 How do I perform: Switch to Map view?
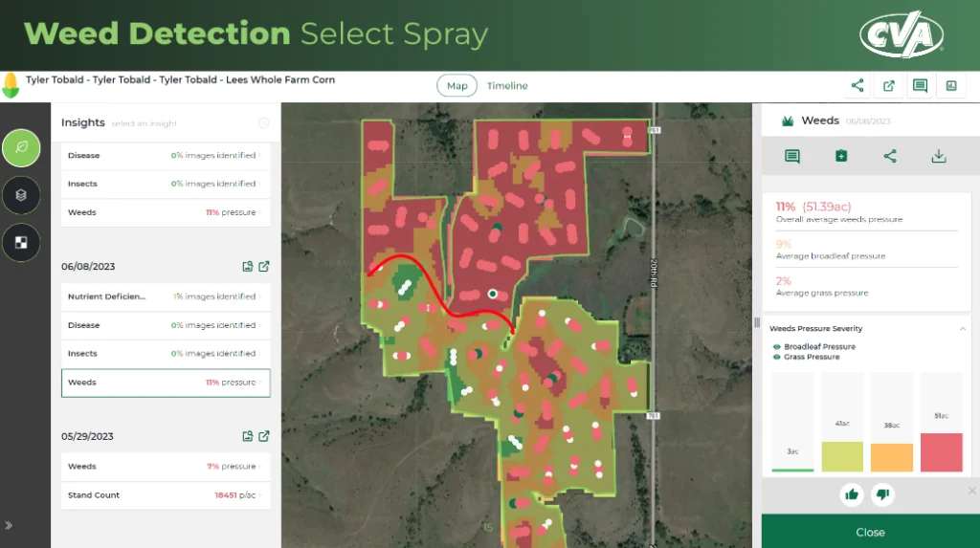point(457,86)
